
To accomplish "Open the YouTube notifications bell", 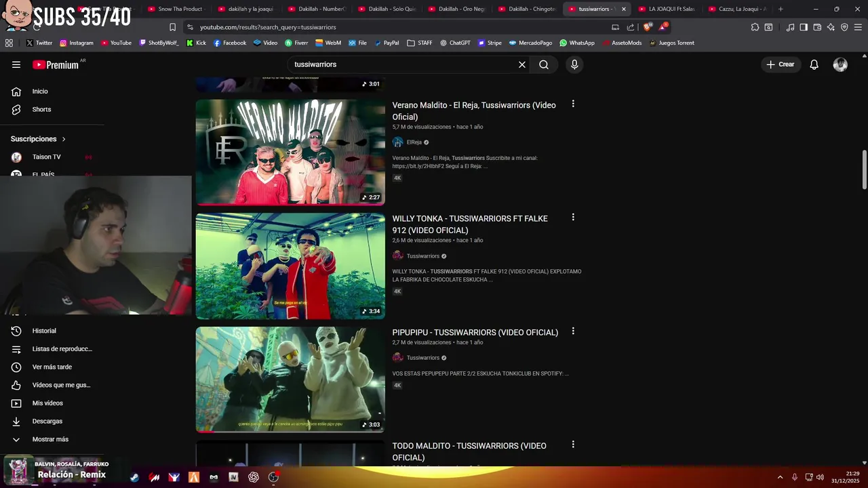I will [814, 64].
